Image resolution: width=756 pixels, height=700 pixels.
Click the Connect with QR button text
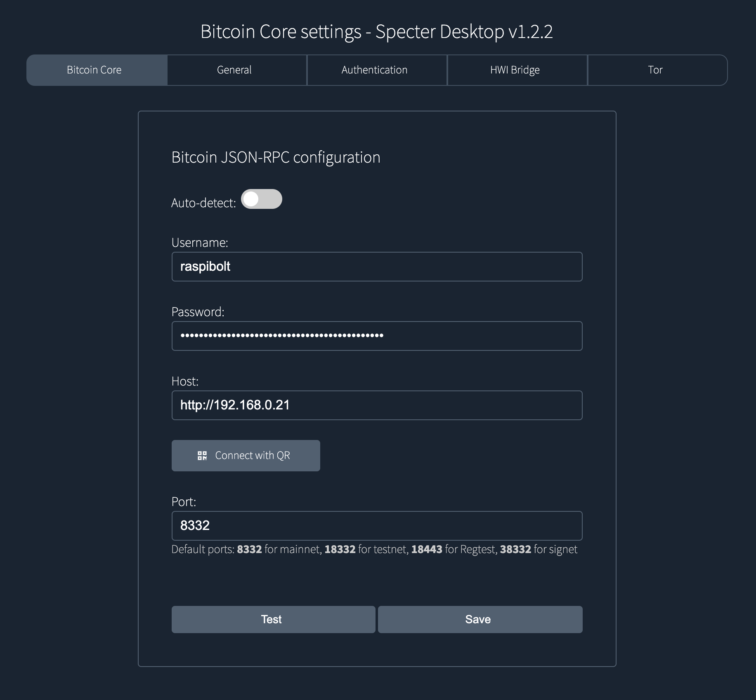tap(253, 456)
